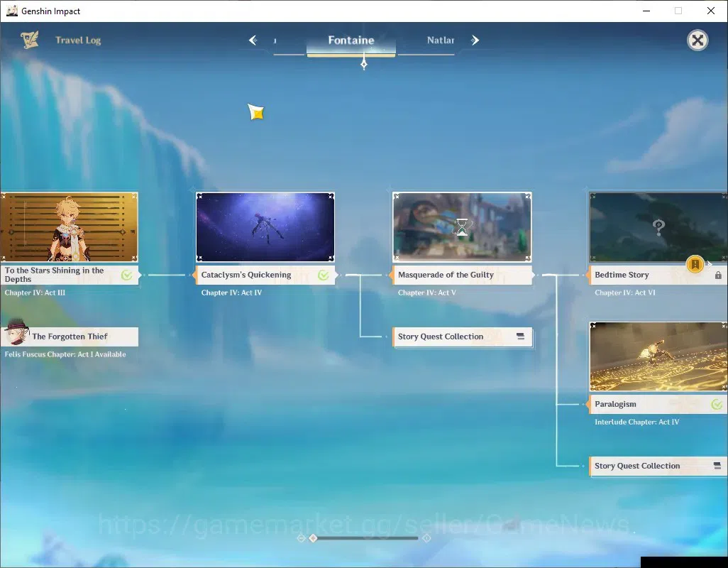
Task: Click the Chapter IV: Act IV subtitle
Action: pos(231,293)
